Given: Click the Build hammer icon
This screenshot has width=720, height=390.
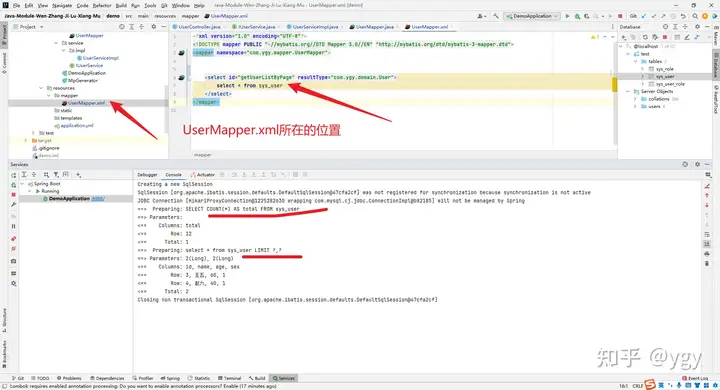Looking at the screenshot, I should [x=496, y=16].
